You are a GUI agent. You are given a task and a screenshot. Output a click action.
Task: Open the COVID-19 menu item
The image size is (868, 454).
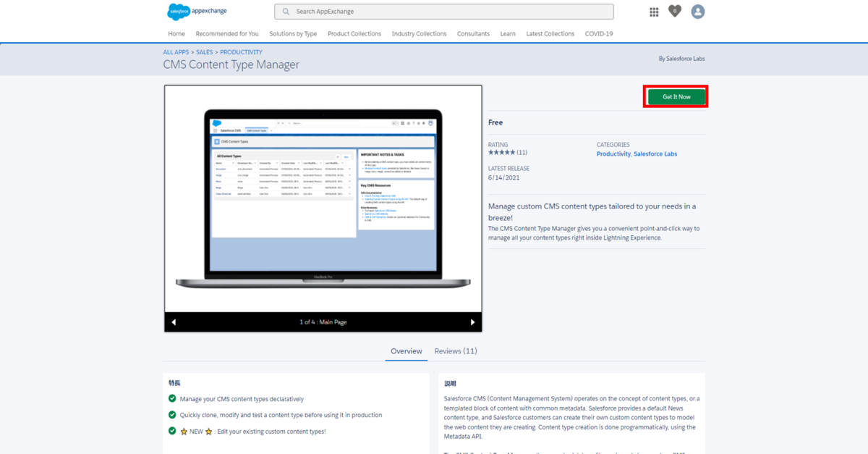(x=599, y=34)
